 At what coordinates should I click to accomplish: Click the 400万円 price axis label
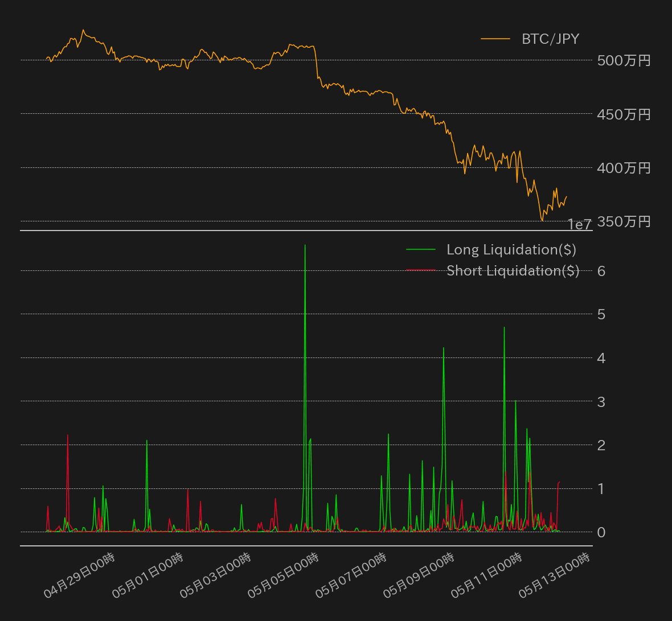[624, 168]
